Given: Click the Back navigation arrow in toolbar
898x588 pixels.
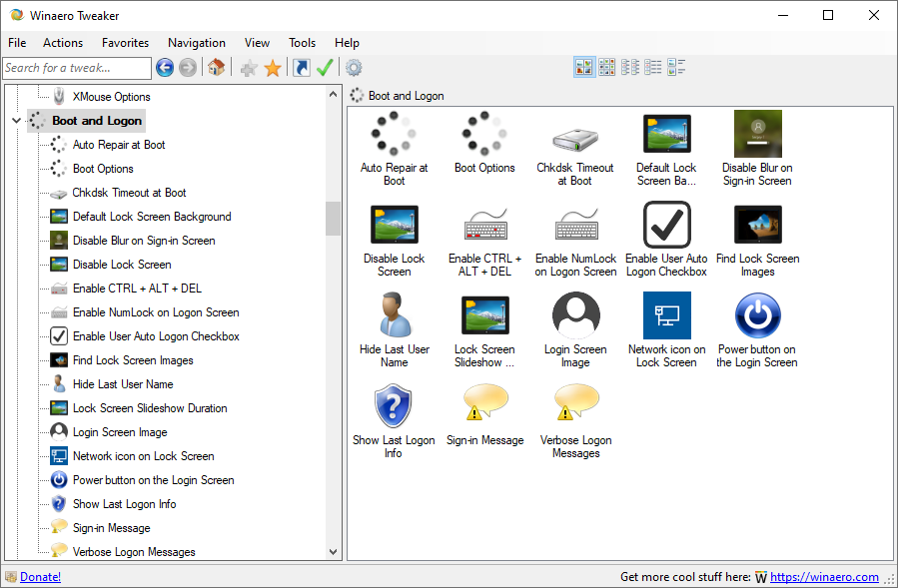Looking at the screenshot, I should [x=165, y=68].
